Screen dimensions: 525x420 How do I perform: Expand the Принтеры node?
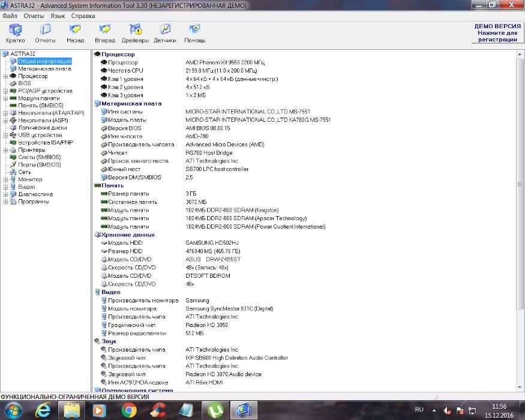[x=5, y=150]
